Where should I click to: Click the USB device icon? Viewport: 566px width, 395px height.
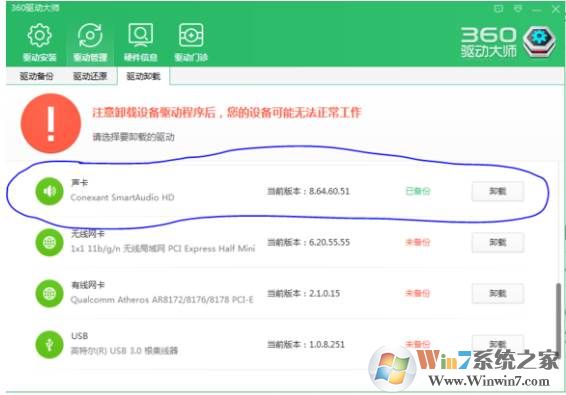49,344
